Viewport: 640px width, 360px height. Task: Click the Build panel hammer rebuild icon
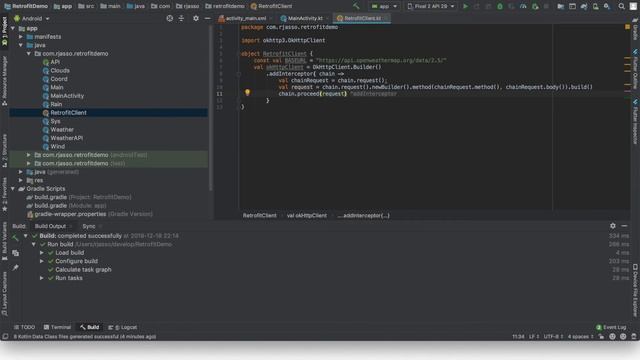[15, 237]
